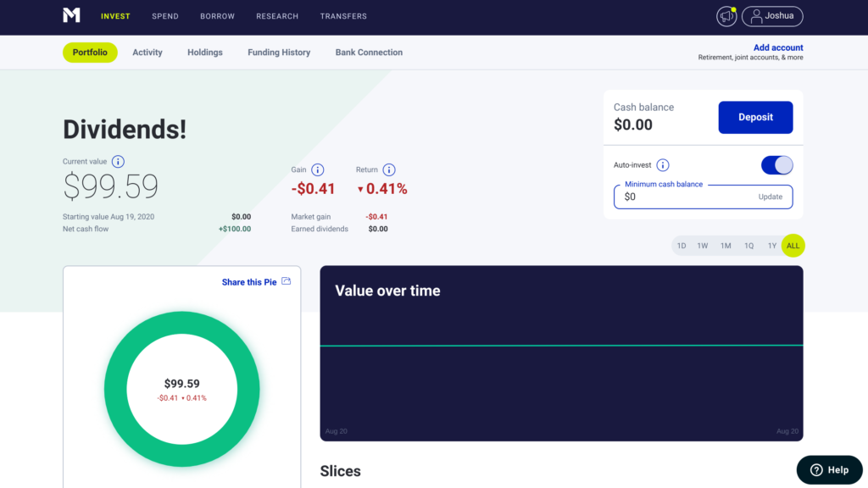
Task: Click the info icon next to Return
Action: (x=389, y=169)
